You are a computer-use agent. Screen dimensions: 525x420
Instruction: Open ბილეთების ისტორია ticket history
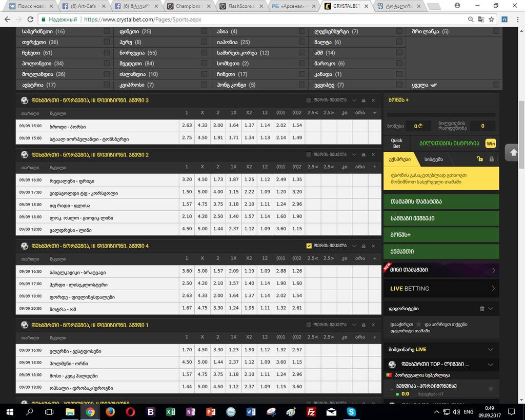click(449, 144)
